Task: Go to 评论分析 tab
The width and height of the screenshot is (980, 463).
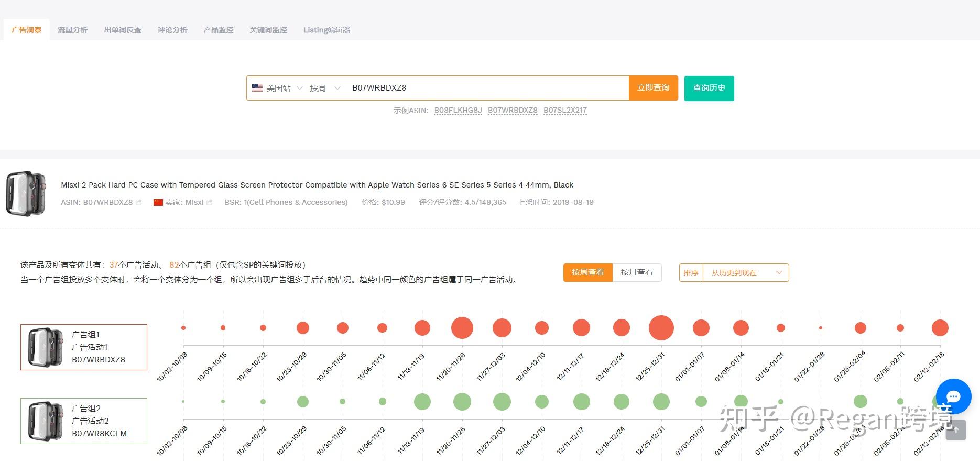Action: coord(172,30)
